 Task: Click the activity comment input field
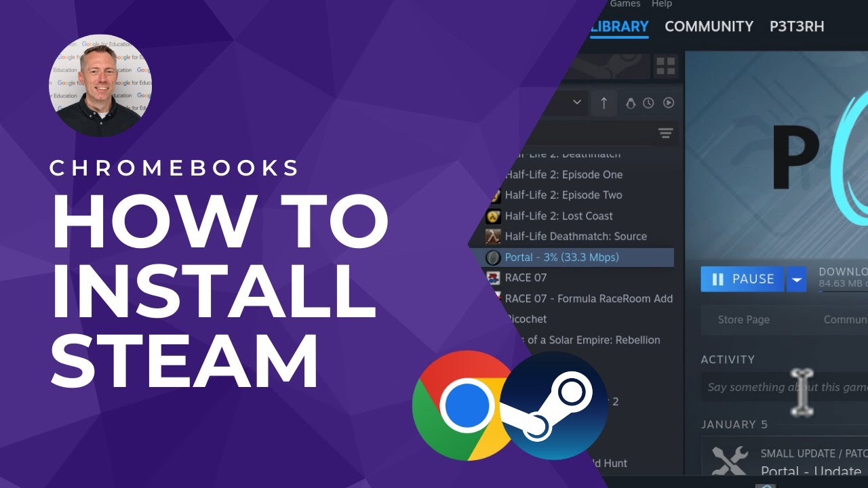[780, 387]
